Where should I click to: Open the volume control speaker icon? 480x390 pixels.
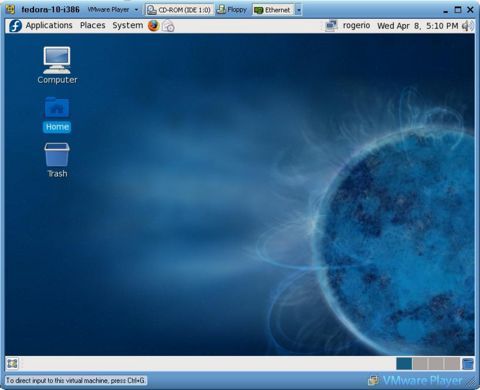pos(467,26)
